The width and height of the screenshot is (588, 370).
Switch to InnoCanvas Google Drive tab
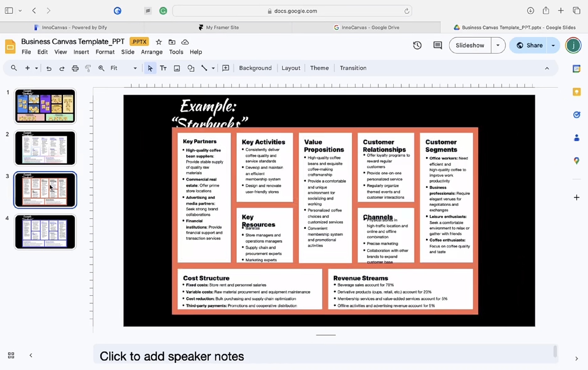tap(366, 27)
